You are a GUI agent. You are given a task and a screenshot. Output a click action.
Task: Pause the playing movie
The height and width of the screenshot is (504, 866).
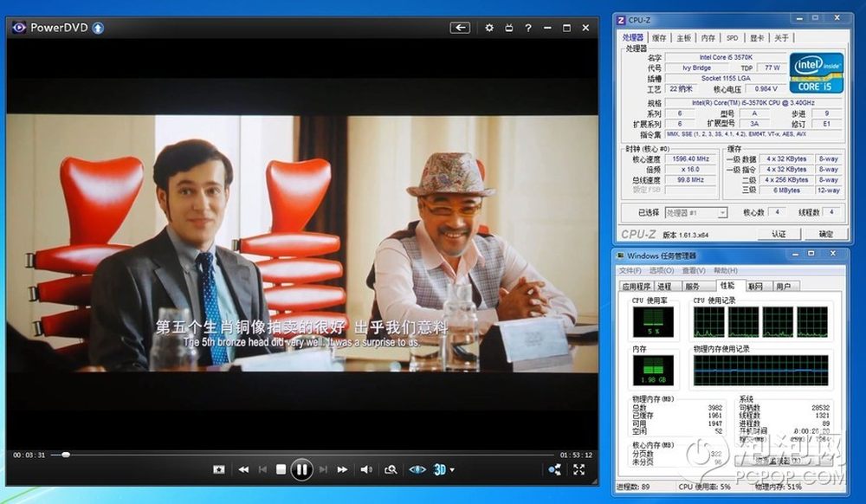tap(301, 469)
